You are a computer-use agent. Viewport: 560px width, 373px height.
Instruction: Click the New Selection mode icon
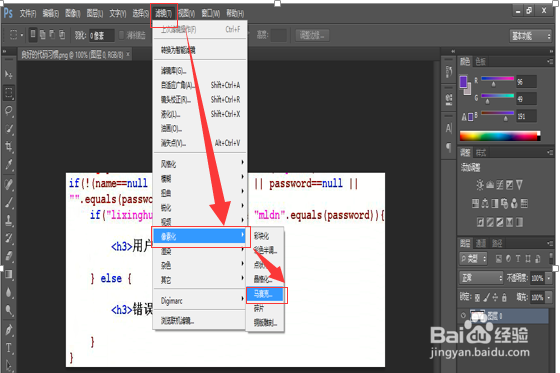33,34
